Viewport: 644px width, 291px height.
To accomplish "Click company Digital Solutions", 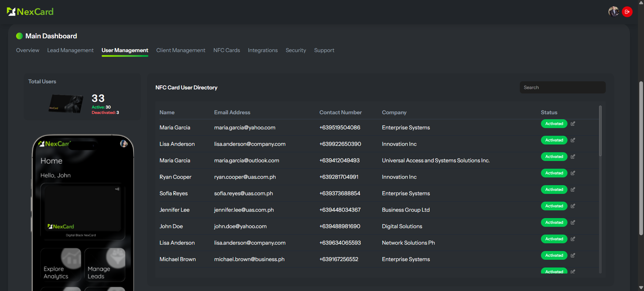I will coord(402,226).
